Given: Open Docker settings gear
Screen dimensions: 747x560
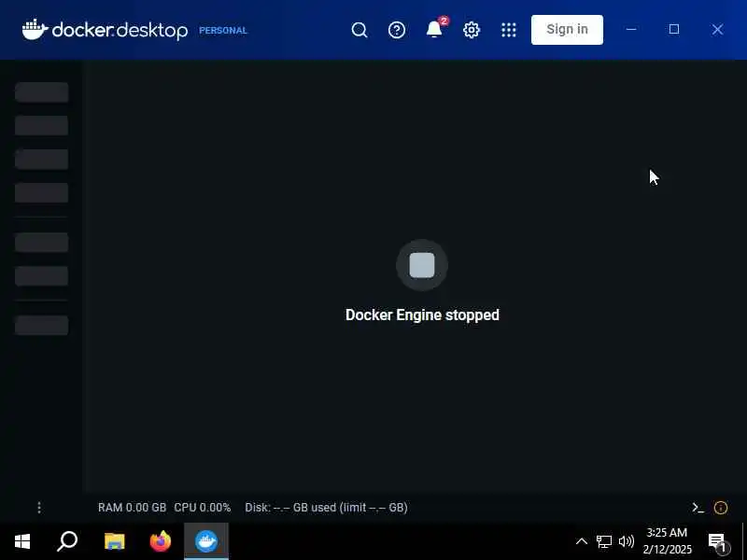Looking at the screenshot, I should (472, 30).
